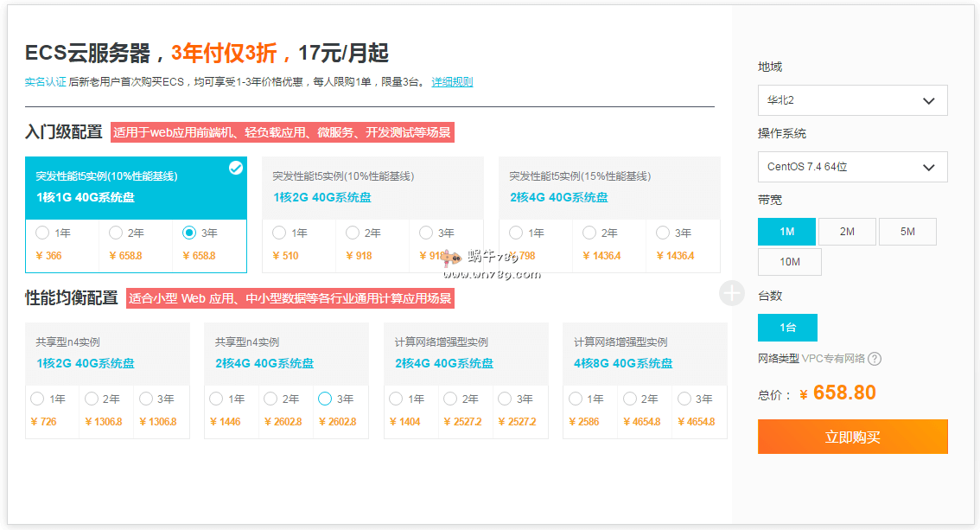Image resolution: width=980 pixels, height=530 pixels.
Task: Click the 实名认证 real-name verification link
Action: tap(45, 82)
